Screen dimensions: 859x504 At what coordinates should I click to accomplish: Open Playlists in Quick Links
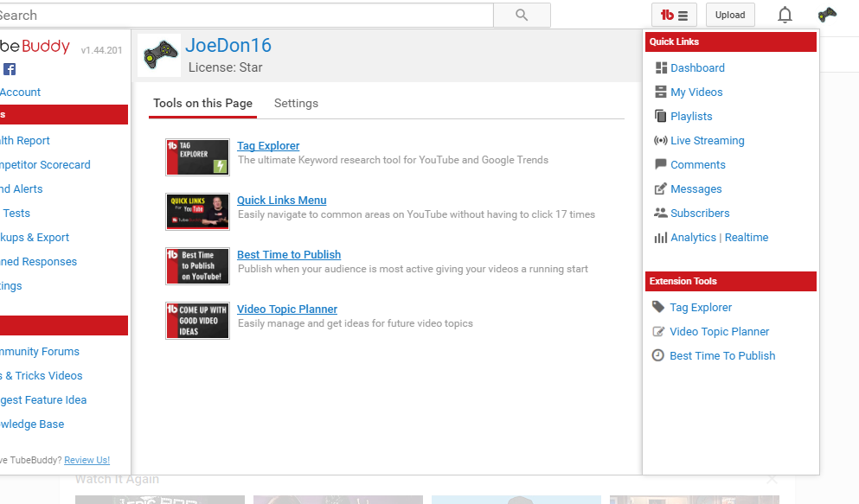pyautogui.click(x=691, y=116)
